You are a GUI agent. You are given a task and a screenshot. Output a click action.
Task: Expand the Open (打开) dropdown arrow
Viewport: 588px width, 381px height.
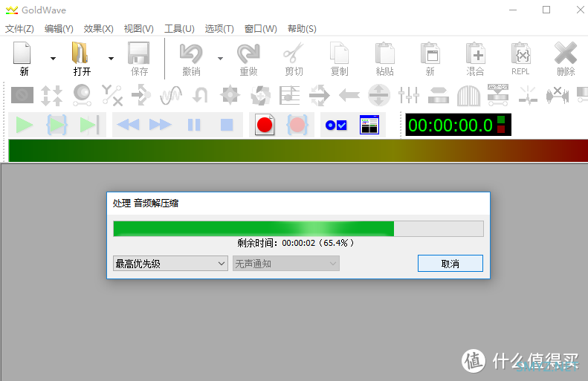111,59
